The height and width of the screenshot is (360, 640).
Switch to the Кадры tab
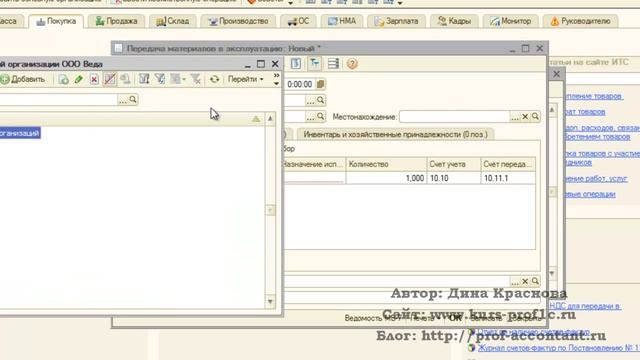coord(454,21)
